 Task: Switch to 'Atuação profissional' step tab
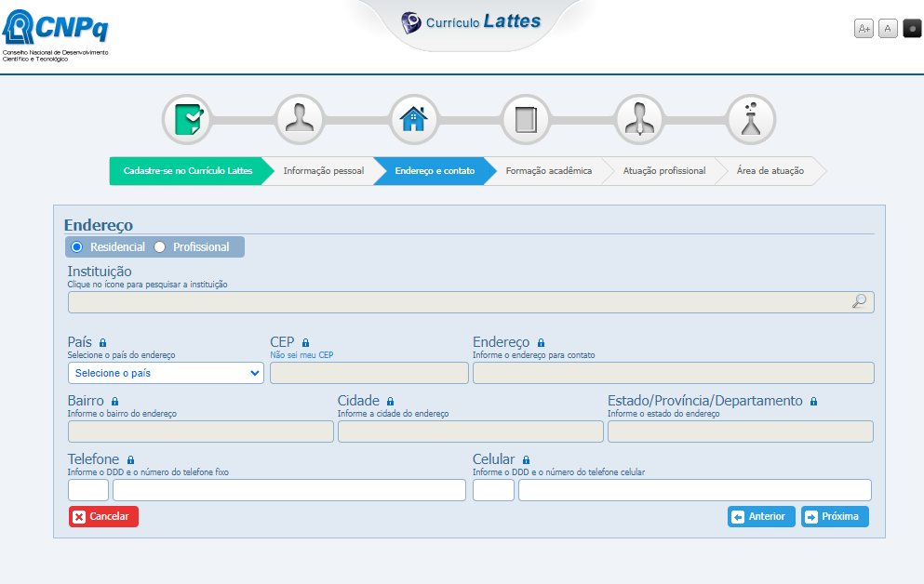point(663,171)
